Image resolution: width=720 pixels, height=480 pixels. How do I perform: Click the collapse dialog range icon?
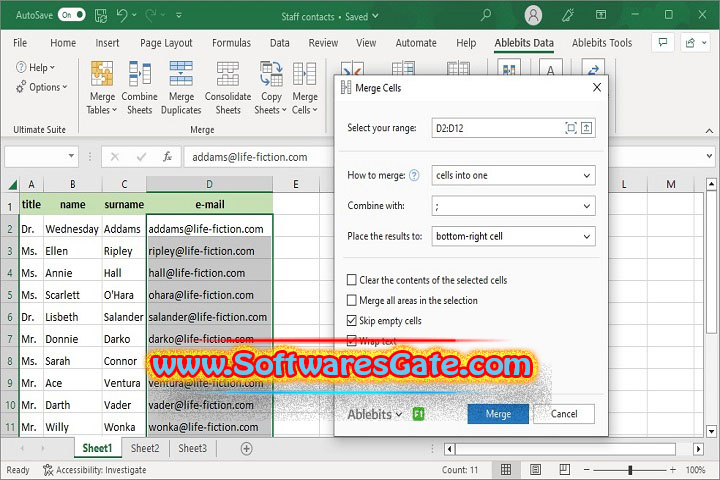(586, 128)
